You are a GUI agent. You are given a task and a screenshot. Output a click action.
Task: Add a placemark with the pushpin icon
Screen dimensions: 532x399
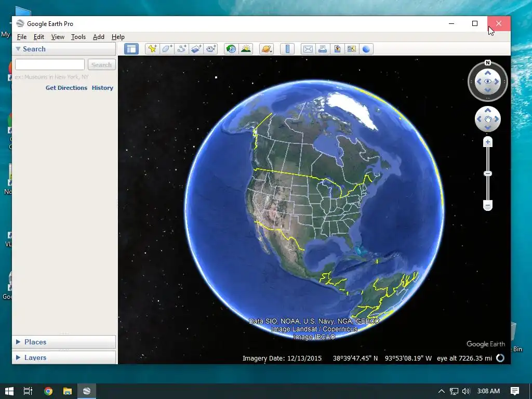pyautogui.click(x=152, y=49)
